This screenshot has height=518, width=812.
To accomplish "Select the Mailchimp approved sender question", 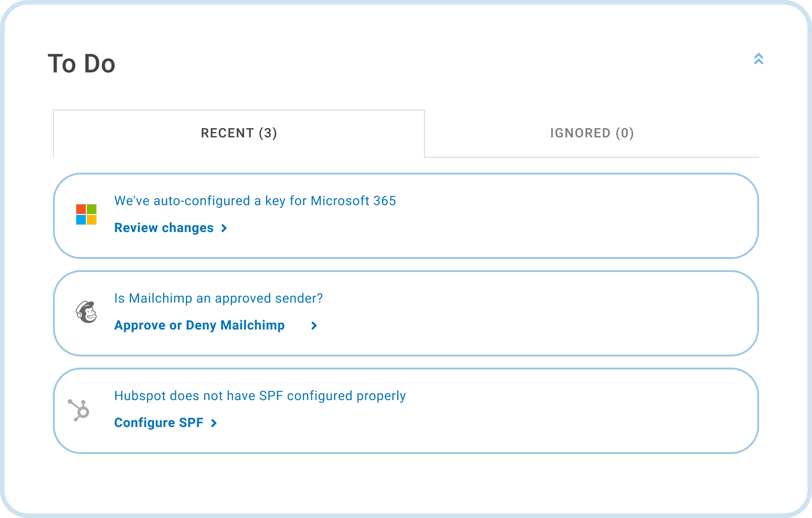I will pyautogui.click(x=218, y=298).
